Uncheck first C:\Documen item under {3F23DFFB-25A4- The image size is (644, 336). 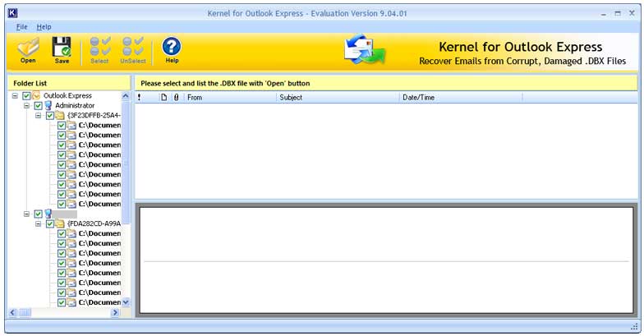62,125
